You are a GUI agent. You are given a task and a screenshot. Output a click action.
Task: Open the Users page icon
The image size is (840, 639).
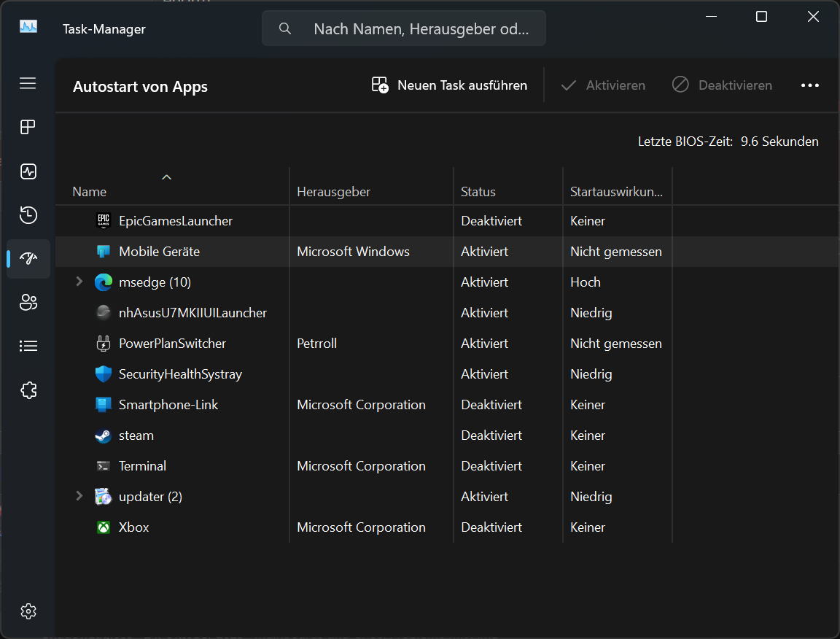coord(28,303)
